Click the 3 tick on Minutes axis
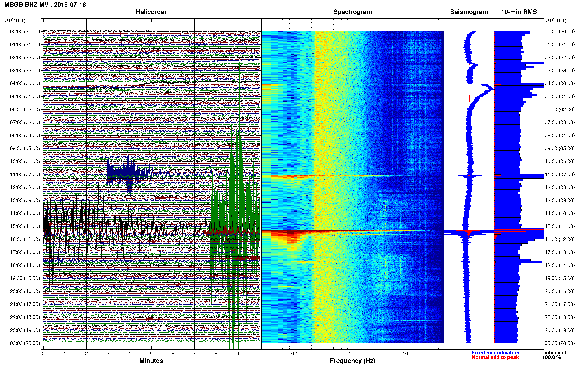 tap(108, 354)
